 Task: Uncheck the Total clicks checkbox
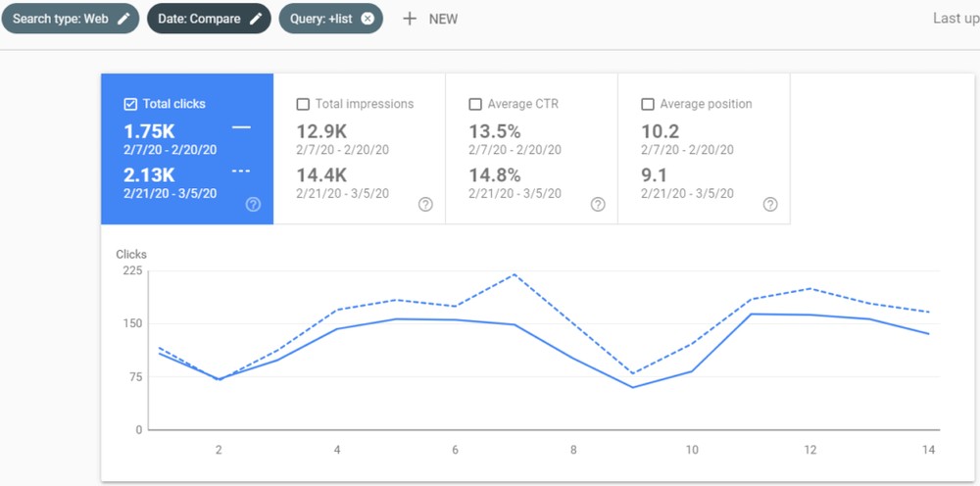tap(130, 104)
